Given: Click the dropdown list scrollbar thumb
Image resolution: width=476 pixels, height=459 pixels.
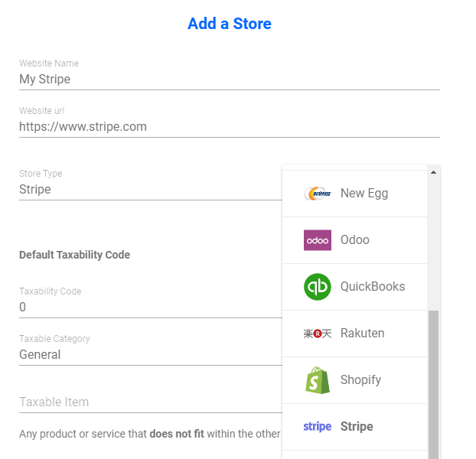Looking at the screenshot, I should coord(433,385).
